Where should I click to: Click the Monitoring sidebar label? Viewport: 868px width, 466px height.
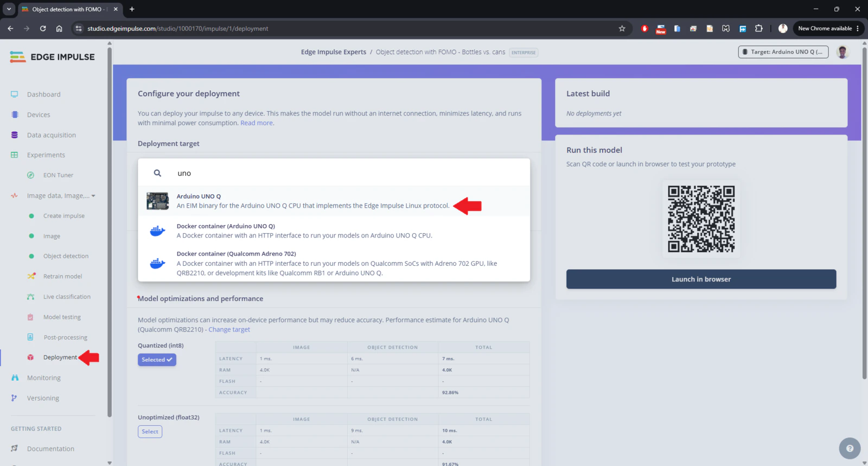[44, 378]
